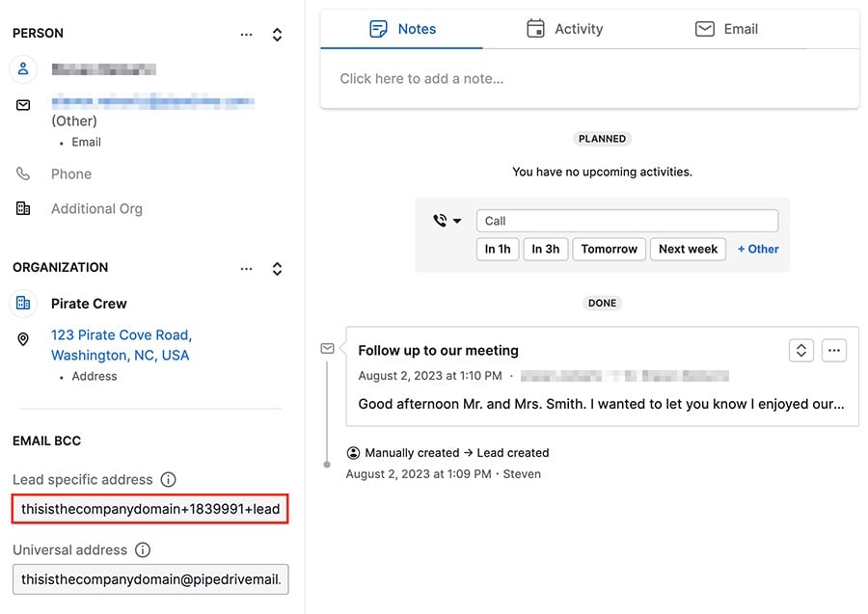Open the Person options menu with three dots
Image resolution: width=868 pixels, height=614 pixels.
click(247, 34)
